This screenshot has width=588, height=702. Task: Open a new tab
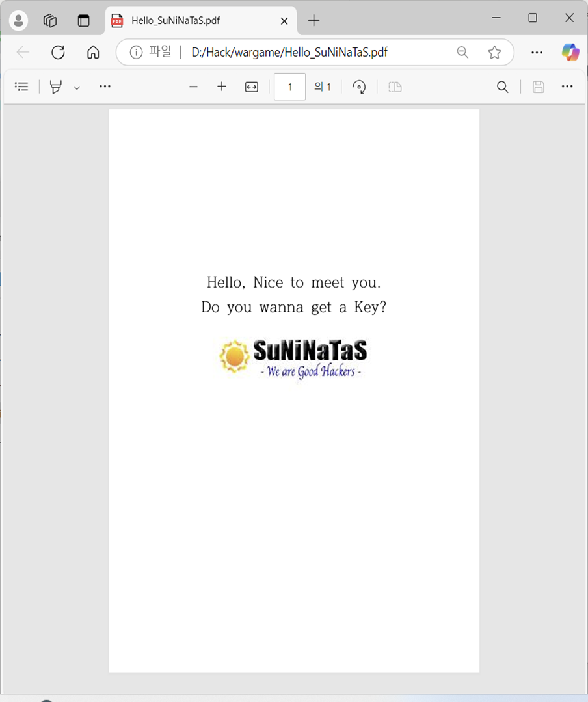click(314, 20)
